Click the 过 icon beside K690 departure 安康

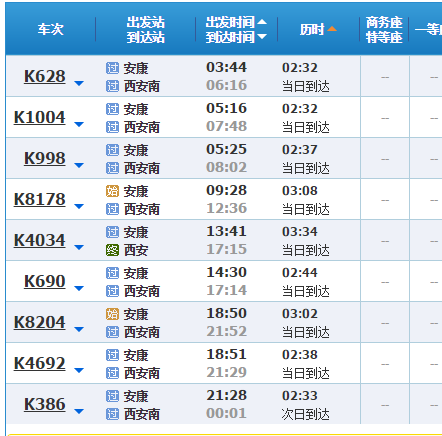112,273
